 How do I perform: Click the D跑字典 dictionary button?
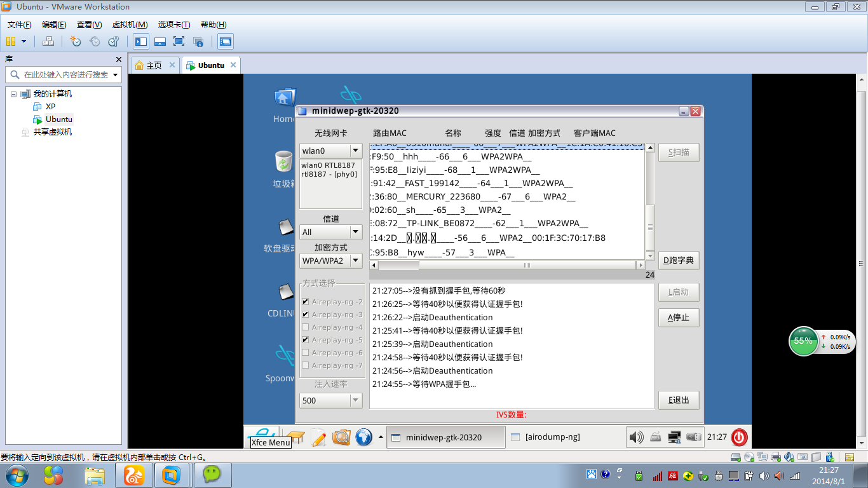tap(679, 260)
